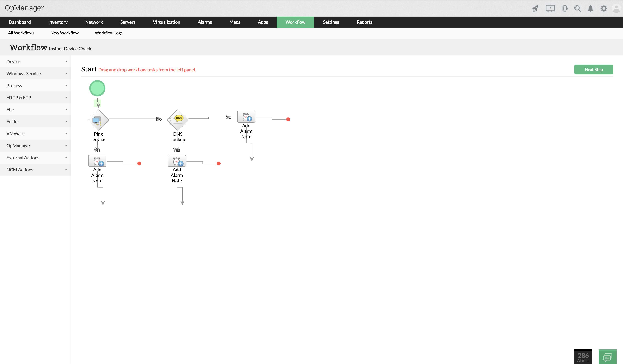Viewport: 623px width, 364px height.
Task: Click the Next Step button
Action: tap(594, 69)
